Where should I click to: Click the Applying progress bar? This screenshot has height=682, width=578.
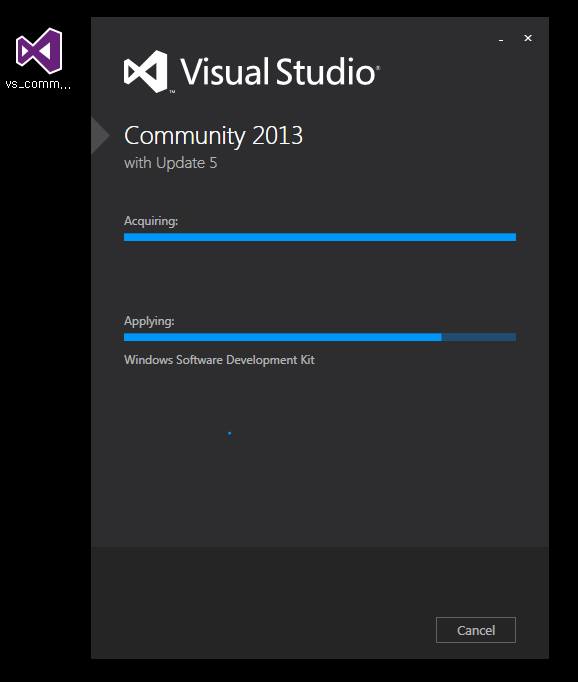point(320,337)
